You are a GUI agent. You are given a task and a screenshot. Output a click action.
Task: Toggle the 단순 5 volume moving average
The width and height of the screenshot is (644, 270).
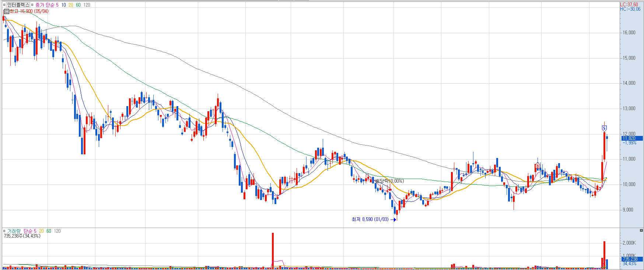tap(30, 231)
